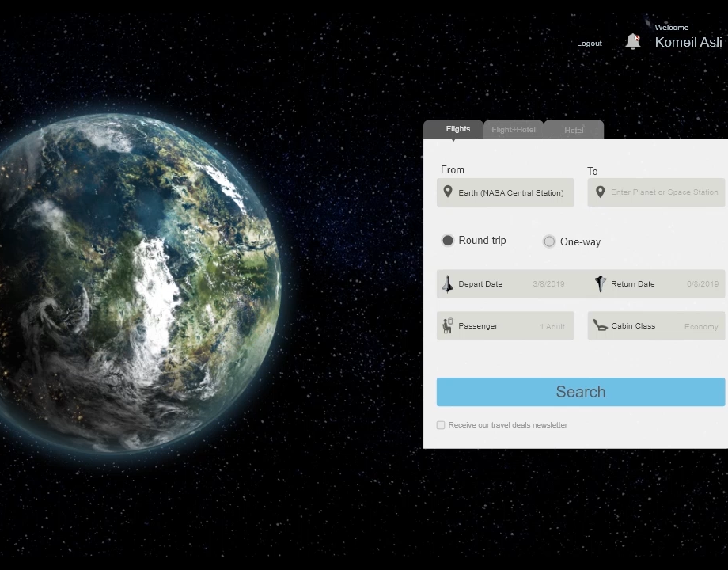
Task: Select the One-way radio button
Action: pyautogui.click(x=549, y=241)
